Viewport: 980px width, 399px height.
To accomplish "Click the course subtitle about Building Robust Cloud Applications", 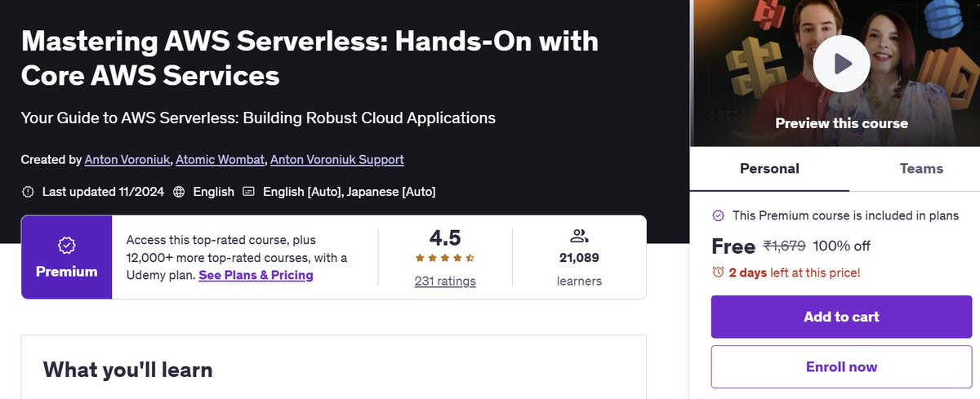I will [258, 117].
